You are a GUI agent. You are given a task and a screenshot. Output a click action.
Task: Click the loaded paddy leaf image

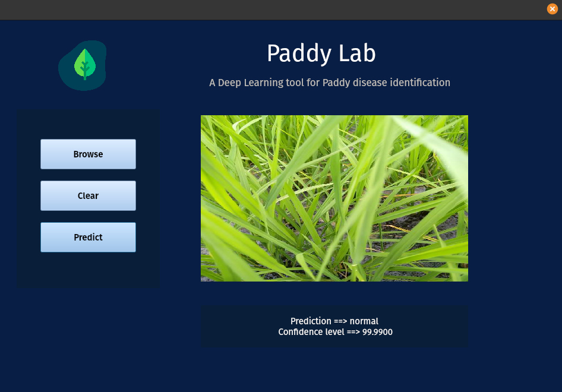[334, 198]
